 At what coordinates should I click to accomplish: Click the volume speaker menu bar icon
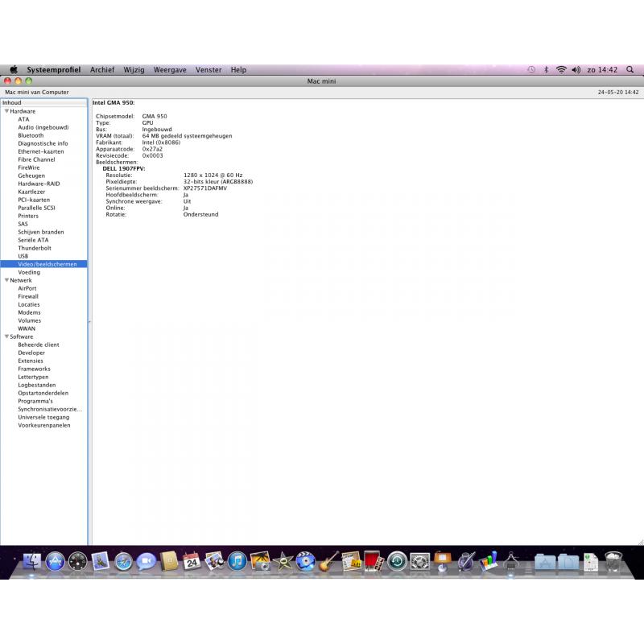[576, 70]
